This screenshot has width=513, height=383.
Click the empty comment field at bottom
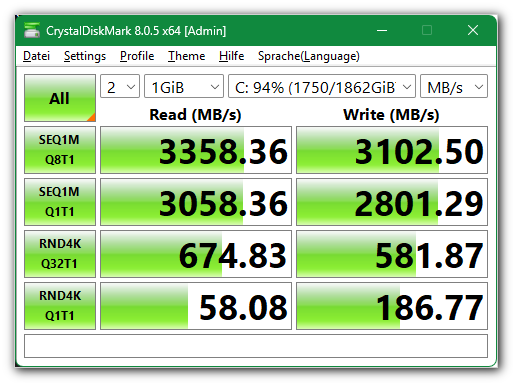click(x=256, y=346)
